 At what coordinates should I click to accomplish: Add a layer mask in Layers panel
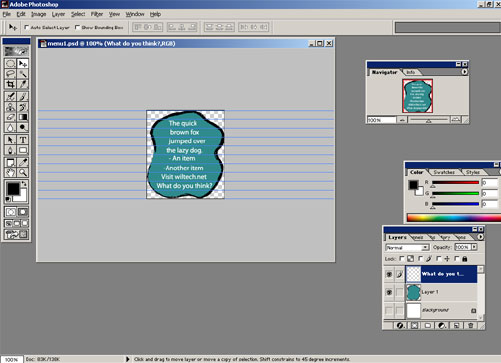[x=414, y=325]
